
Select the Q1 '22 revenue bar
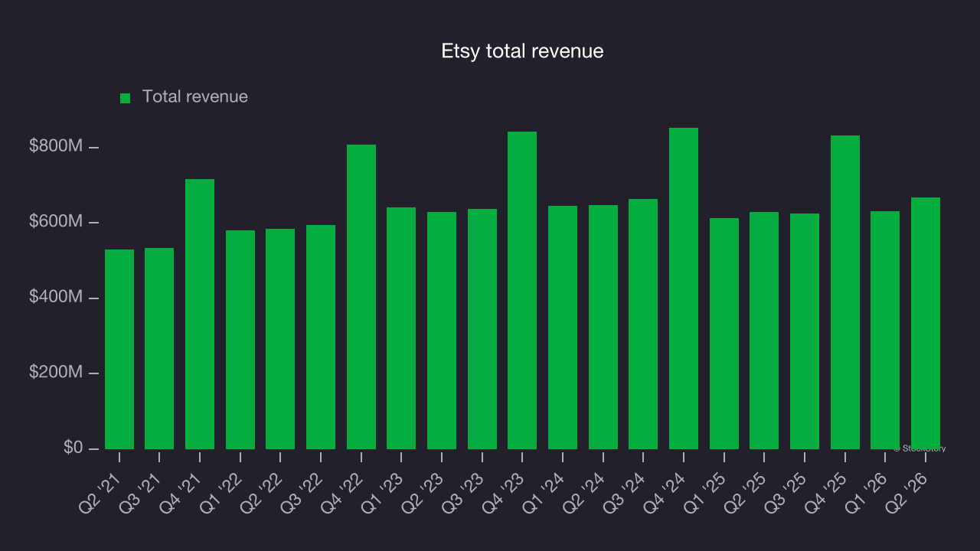(240, 340)
